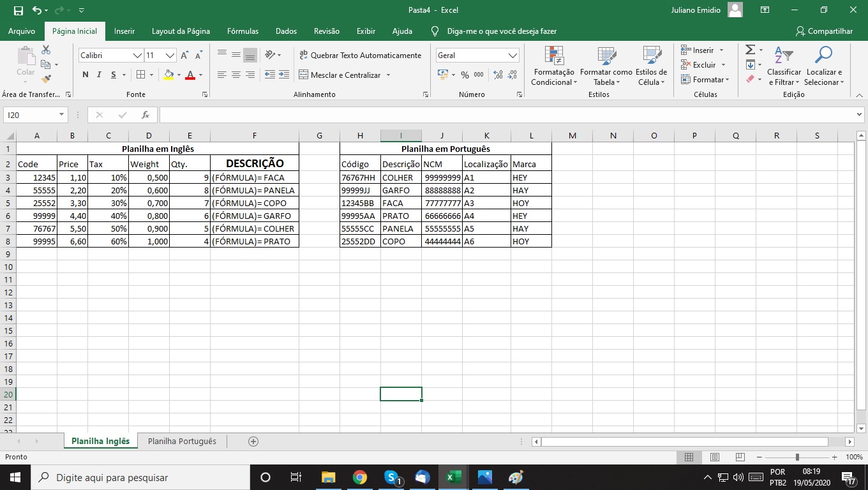Apply the red font color A

(x=190, y=75)
